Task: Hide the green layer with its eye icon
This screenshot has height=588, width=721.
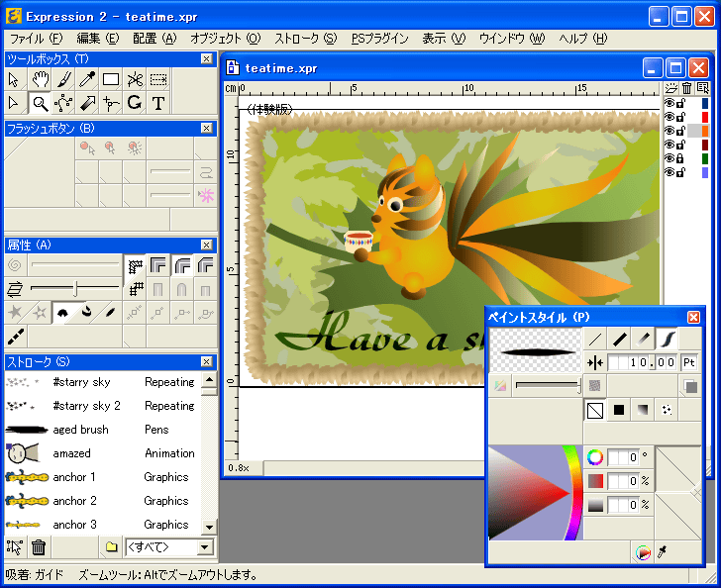Action: pos(669,158)
